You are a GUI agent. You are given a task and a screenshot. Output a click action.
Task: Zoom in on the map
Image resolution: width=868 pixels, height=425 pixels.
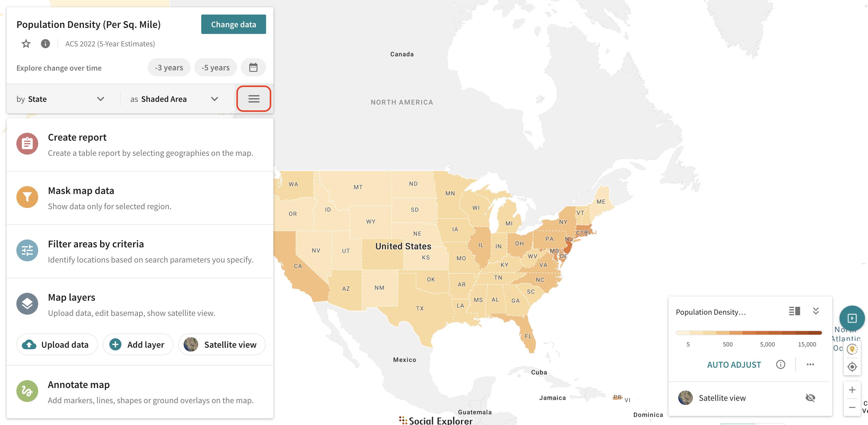coord(852,390)
